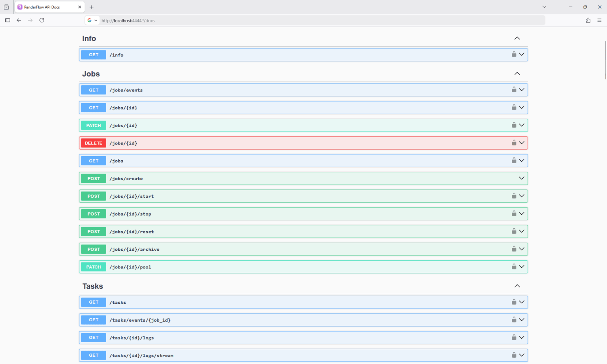Click lock icon on /tasks/{id}/logs row
607x364 pixels.
514,338
